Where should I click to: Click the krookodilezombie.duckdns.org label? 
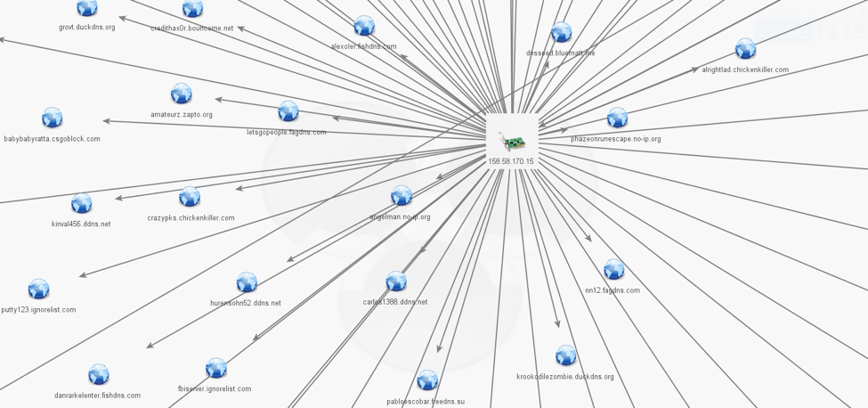[565, 377]
